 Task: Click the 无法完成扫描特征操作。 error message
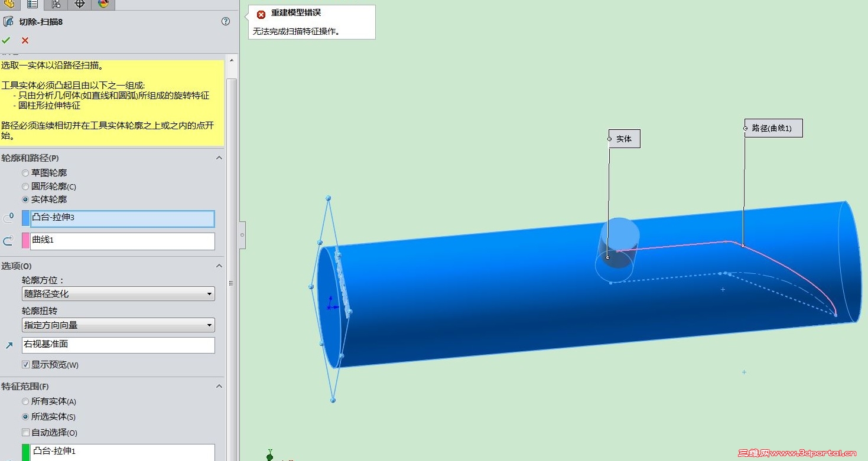click(x=297, y=31)
